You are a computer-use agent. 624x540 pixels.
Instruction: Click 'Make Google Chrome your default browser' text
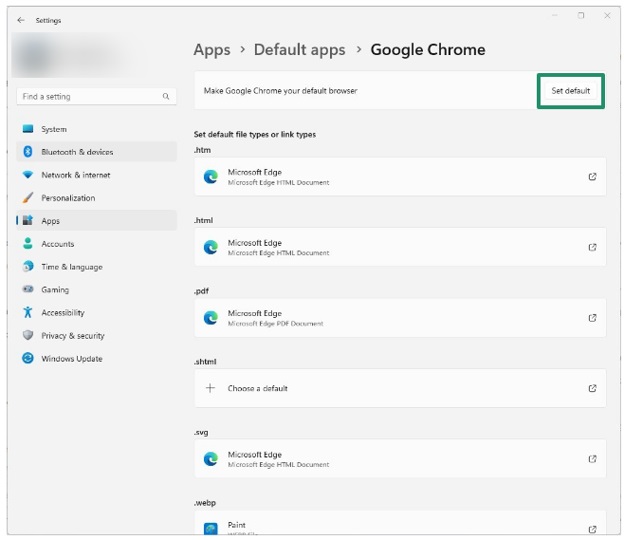tap(281, 91)
